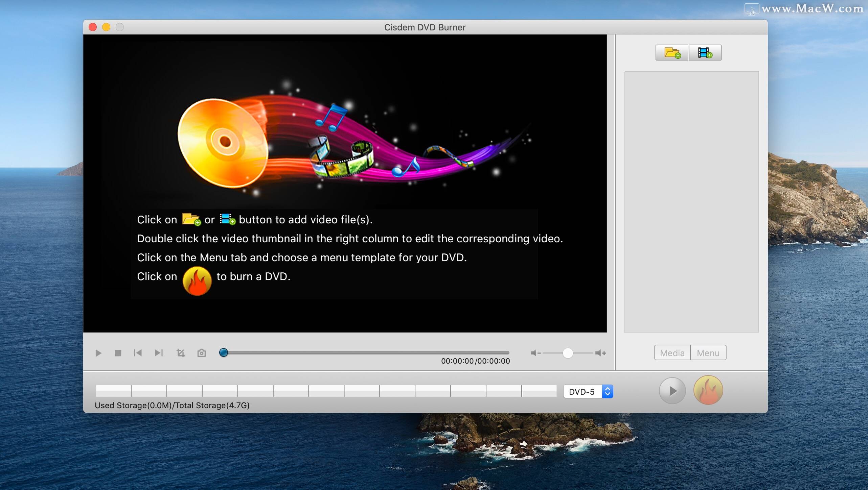Open the video trim tool

[x=180, y=353]
